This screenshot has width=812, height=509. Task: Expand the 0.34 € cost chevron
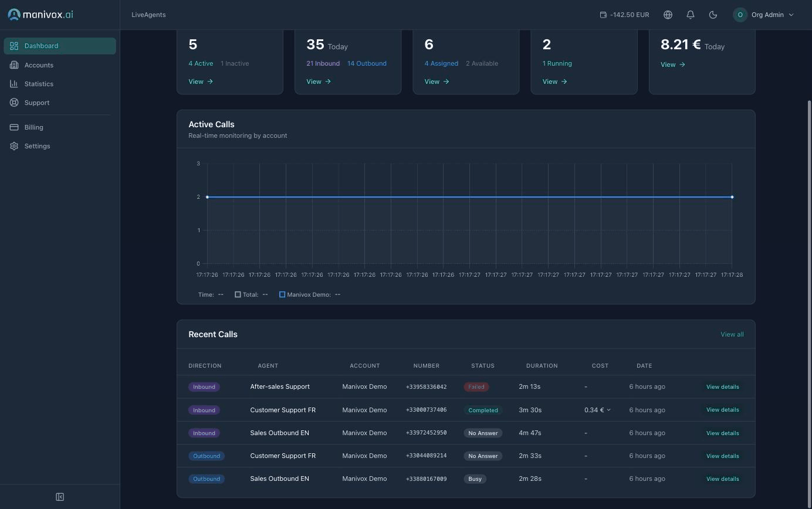point(608,410)
